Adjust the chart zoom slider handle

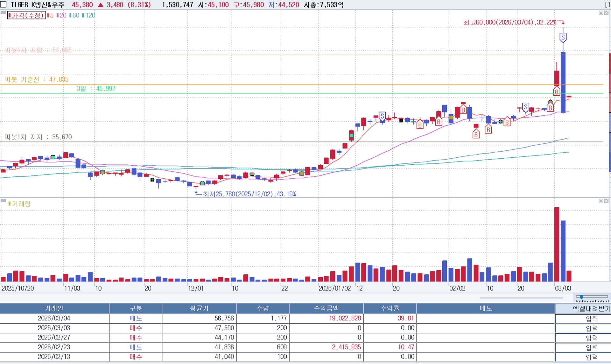tap(581, 297)
